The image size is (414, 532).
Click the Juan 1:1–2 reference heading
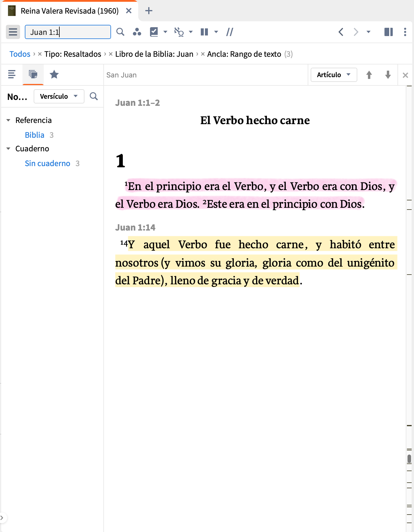pyautogui.click(x=138, y=103)
